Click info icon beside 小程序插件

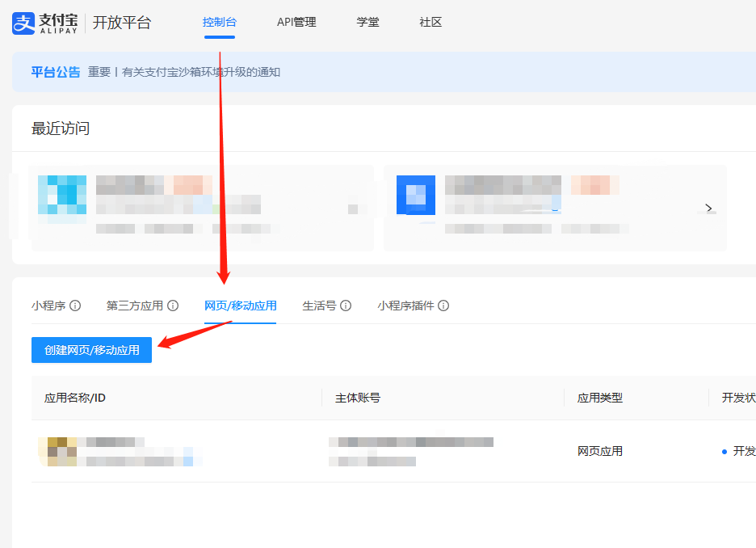[x=443, y=306]
